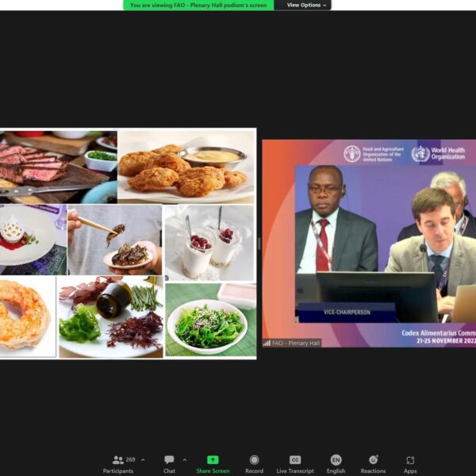The height and width of the screenshot is (476, 476).
Task: Click the steak photo in shared screen
Action: (x=58, y=167)
